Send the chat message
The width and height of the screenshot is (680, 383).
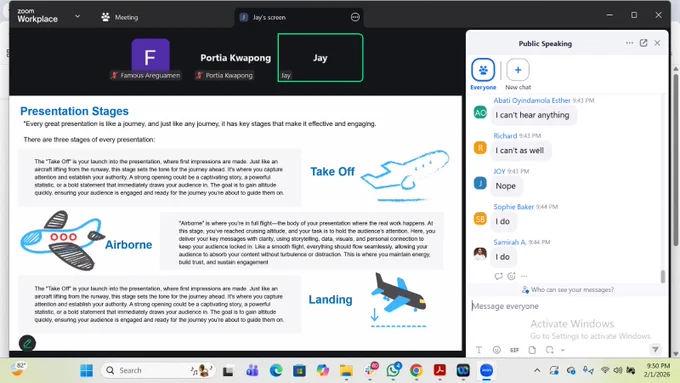click(x=655, y=349)
